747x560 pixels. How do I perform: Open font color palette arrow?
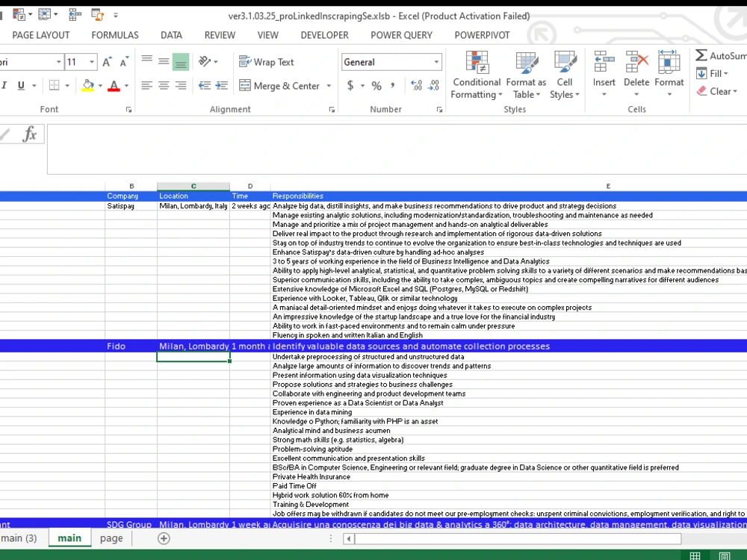tap(126, 86)
